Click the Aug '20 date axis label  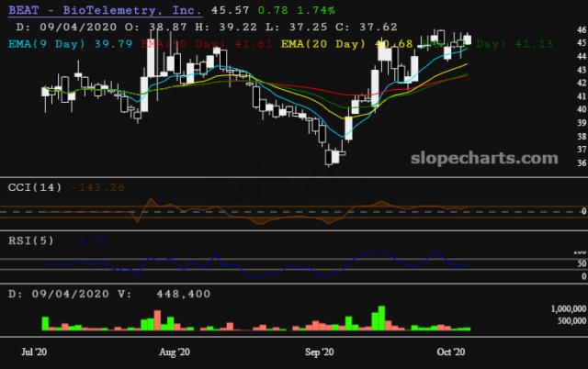174,351
